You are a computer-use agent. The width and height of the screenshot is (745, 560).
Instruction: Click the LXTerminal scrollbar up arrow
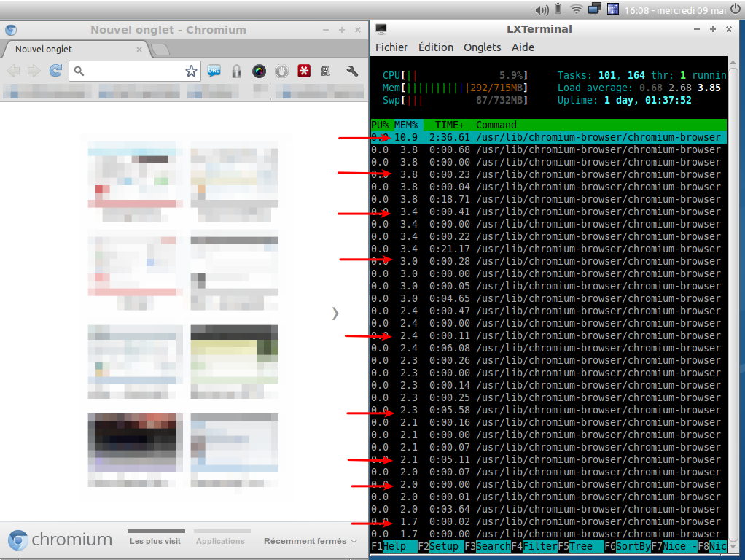(x=733, y=62)
